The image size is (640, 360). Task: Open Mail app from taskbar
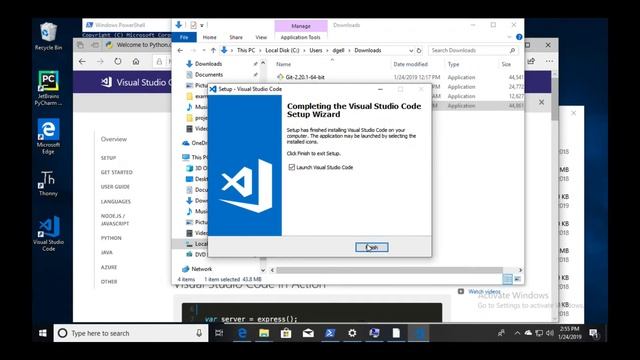308,333
